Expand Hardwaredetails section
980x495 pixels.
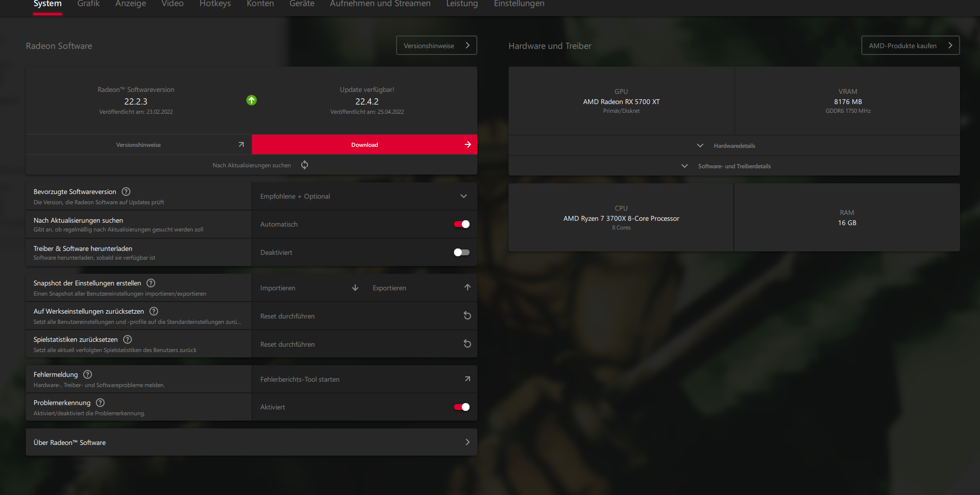point(734,146)
